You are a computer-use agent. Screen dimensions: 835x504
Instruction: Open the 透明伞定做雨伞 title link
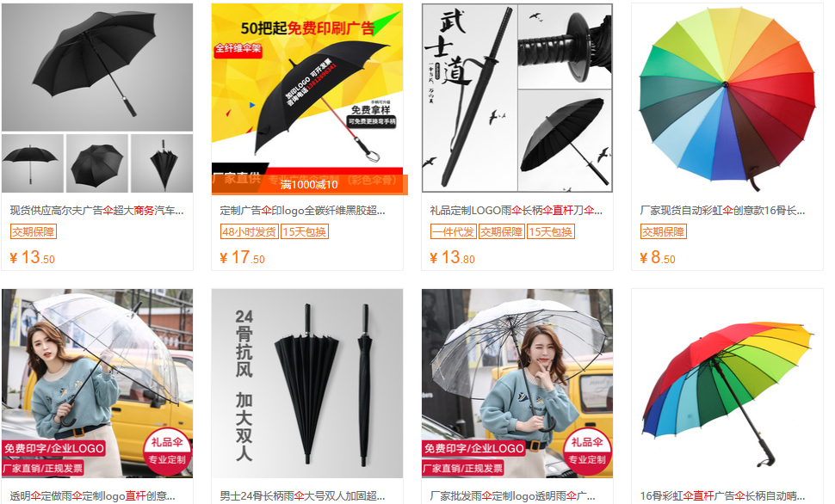click(x=93, y=496)
